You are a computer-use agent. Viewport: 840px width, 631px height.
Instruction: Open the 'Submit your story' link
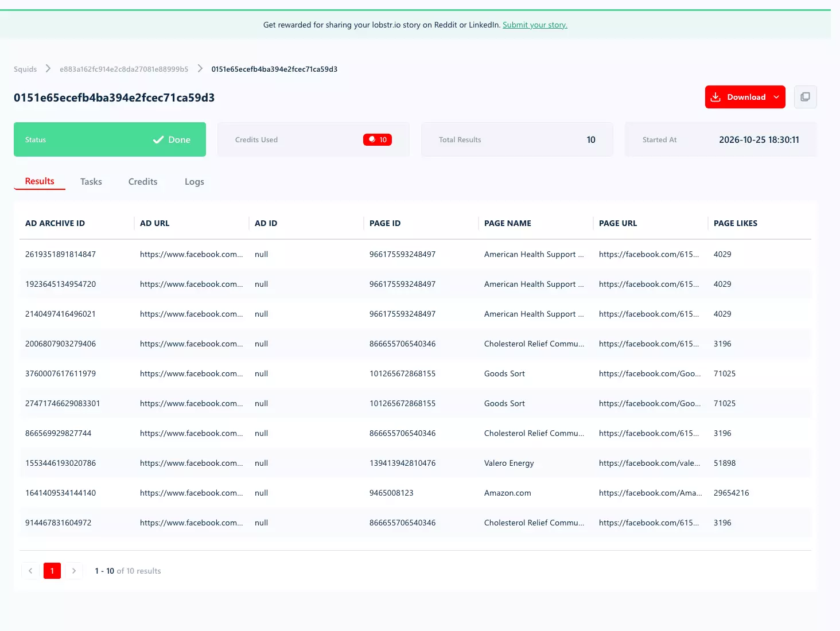535,25
